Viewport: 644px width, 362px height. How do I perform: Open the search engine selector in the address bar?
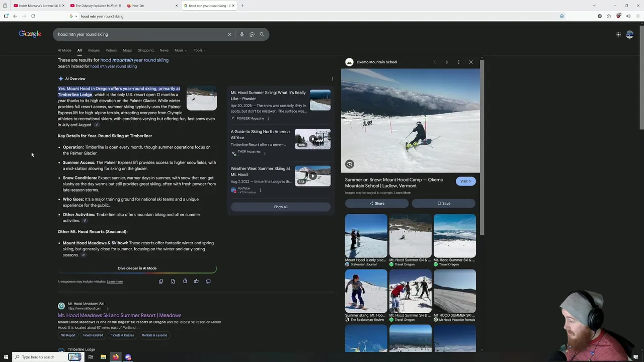(73, 16)
